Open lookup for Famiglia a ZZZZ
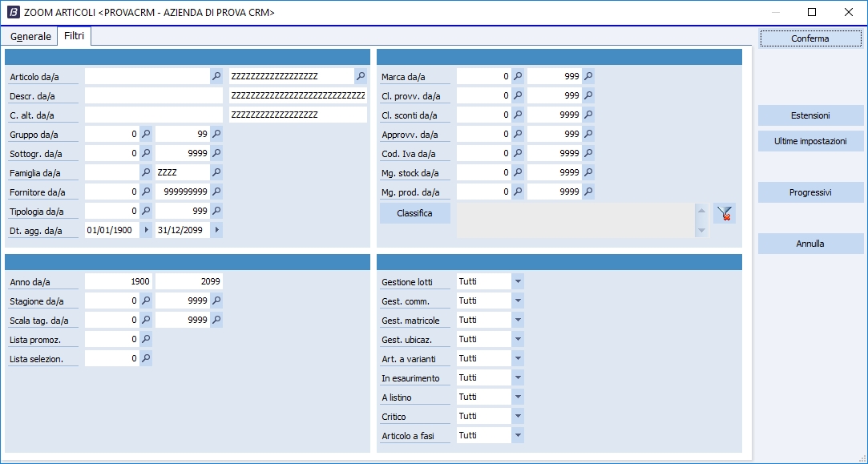 [216, 173]
